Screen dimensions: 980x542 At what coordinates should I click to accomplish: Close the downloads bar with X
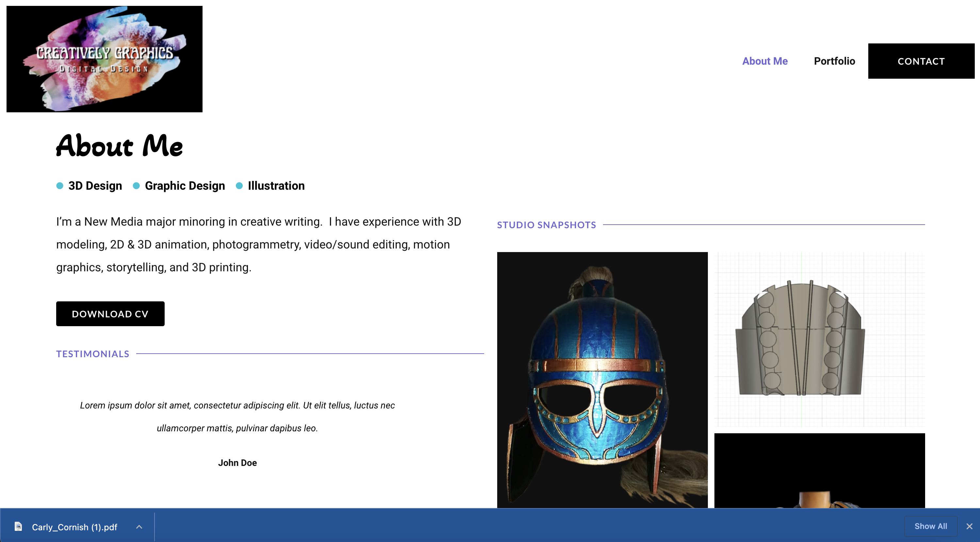[969, 526]
